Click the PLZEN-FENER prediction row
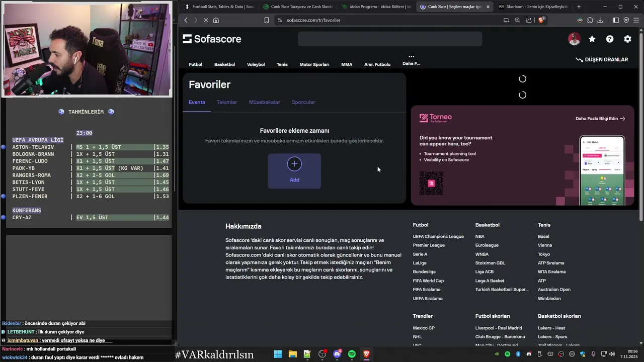 point(90,197)
